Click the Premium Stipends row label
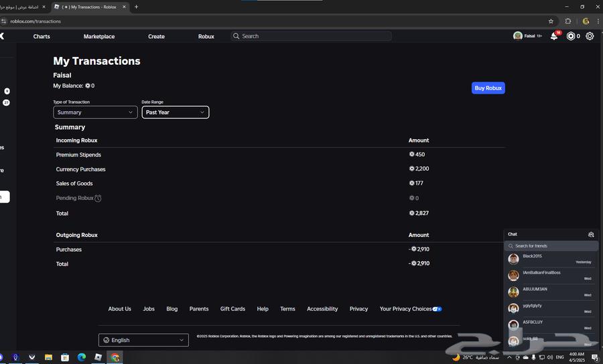This screenshot has height=364, width=603. tap(78, 155)
